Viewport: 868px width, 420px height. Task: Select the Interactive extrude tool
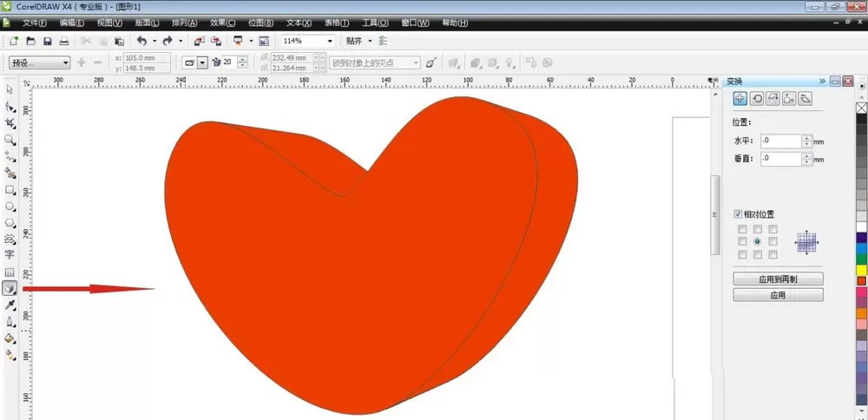[x=10, y=288]
